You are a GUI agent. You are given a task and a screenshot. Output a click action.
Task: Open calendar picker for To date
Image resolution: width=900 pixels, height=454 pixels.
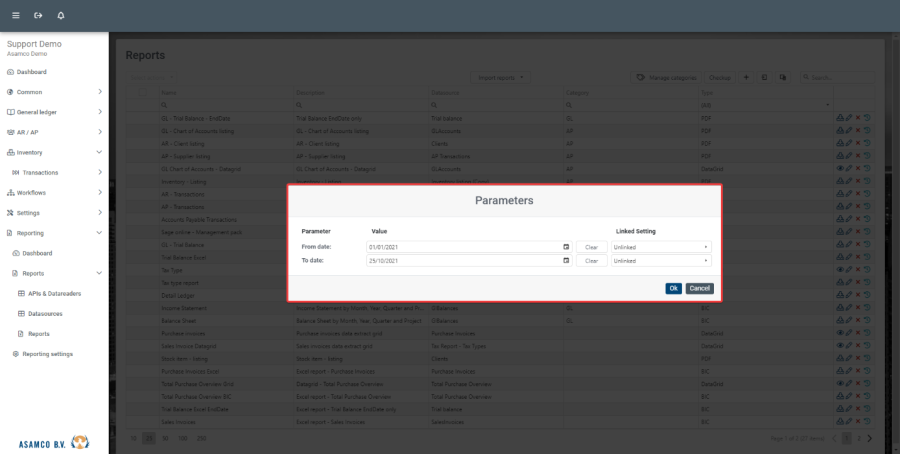pyautogui.click(x=566, y=261)
